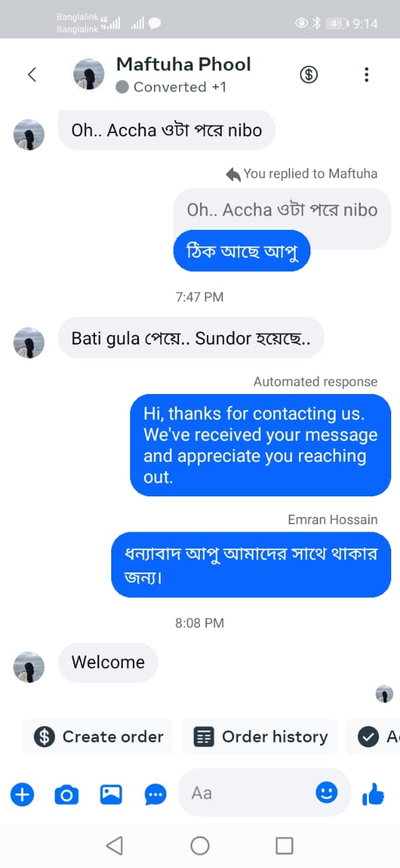Tap the eye icon in the status bar

300,22
